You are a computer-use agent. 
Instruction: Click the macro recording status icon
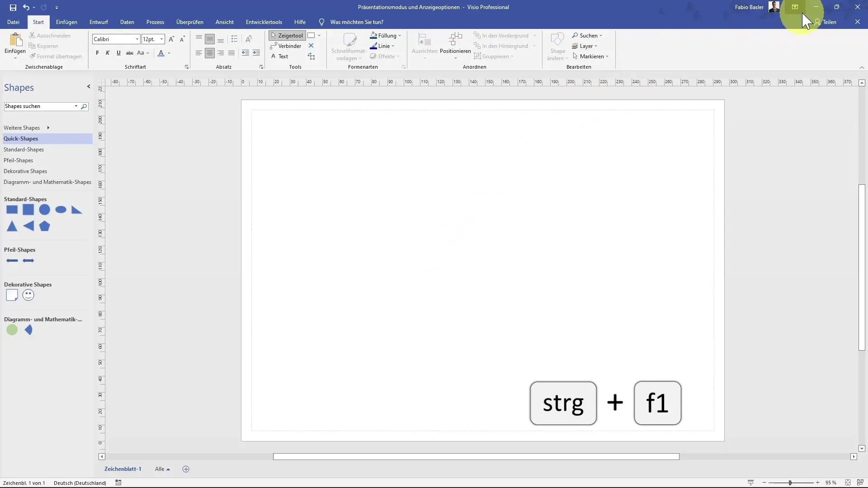tap(118, 483)
